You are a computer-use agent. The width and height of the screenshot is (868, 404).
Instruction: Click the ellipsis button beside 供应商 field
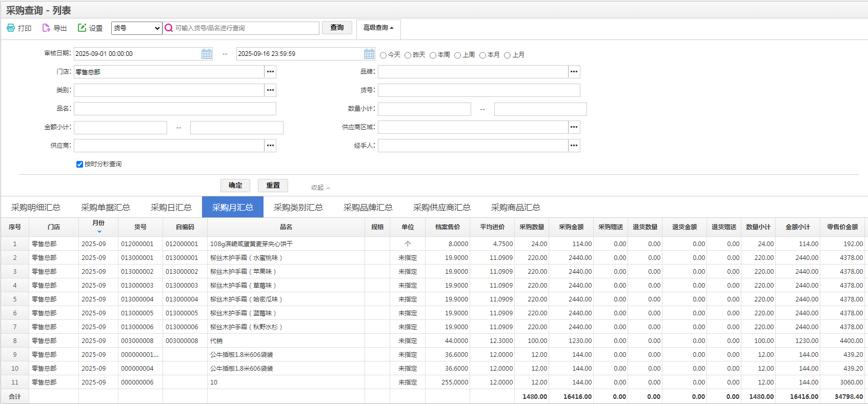click(270, 146)
